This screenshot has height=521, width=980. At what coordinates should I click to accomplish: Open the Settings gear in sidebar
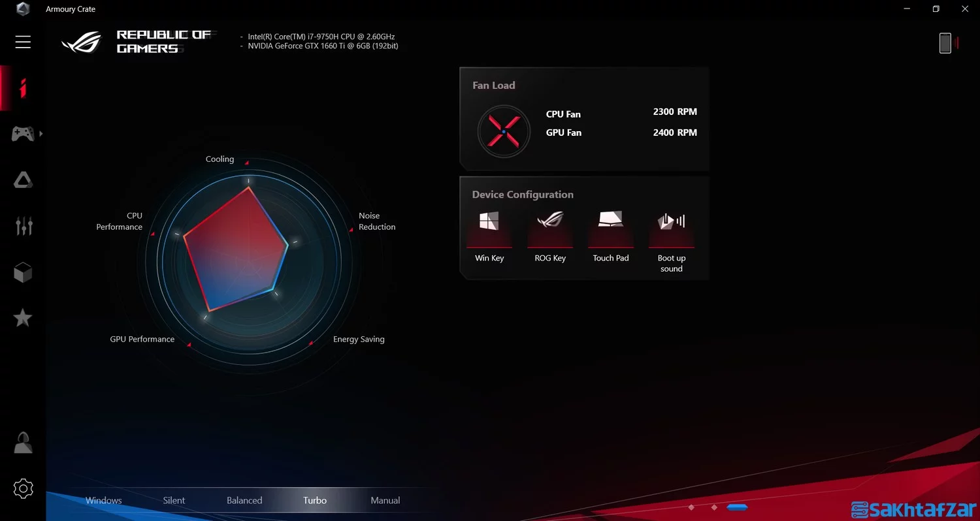click(23, 488)
